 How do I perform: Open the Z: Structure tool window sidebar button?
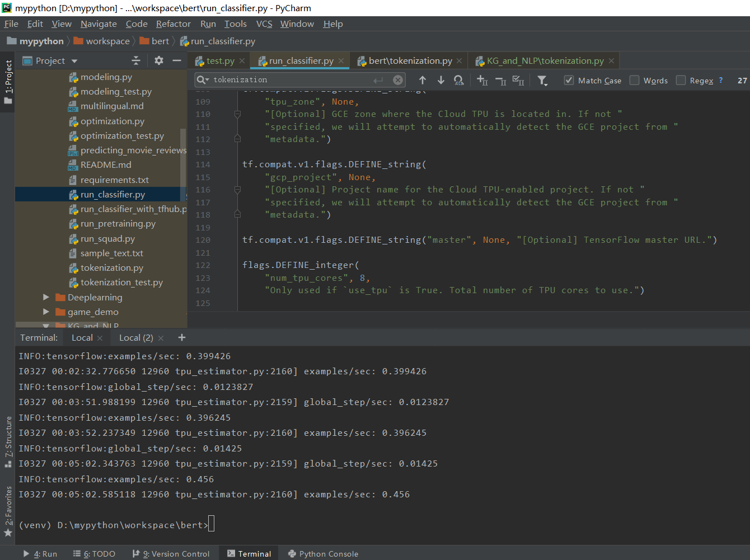point(8,442)
